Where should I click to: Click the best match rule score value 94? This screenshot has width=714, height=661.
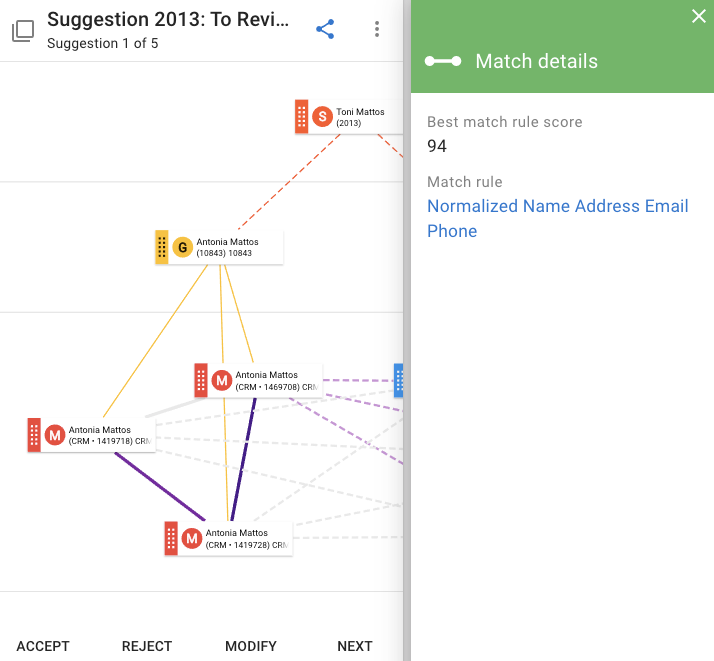437,146
